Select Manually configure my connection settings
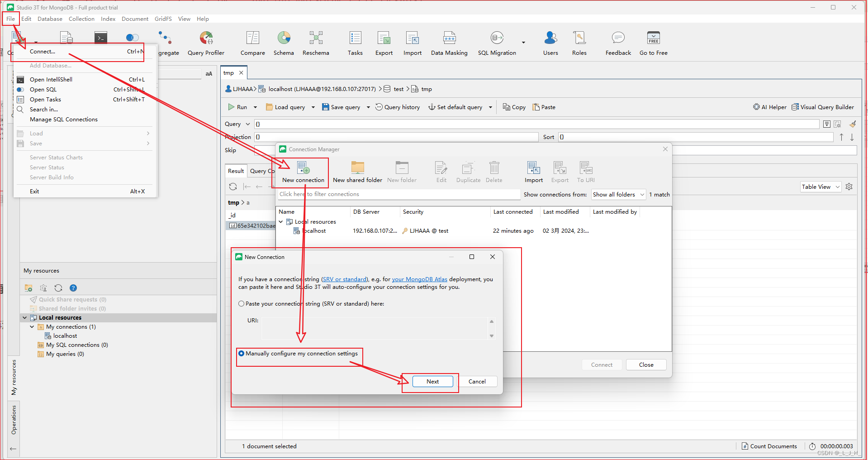The width and height of the screenshot is (868, 460). click(x=242, y=354)
